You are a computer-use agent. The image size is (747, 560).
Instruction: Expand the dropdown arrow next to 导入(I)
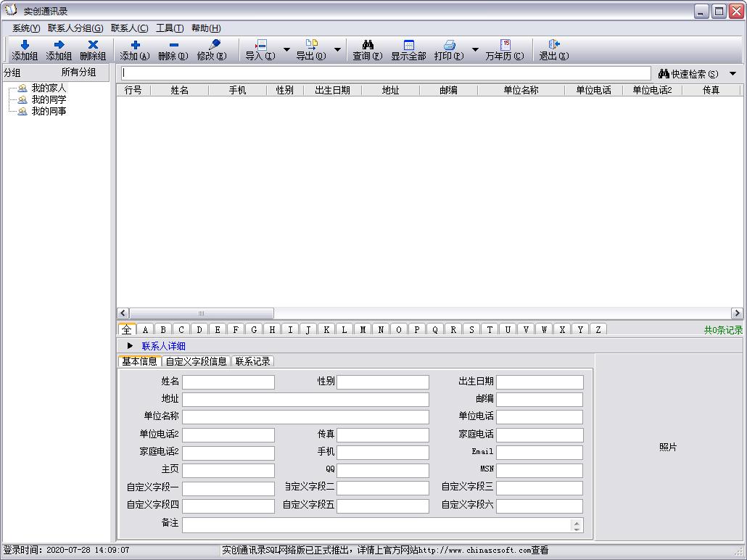coord(286,50)
